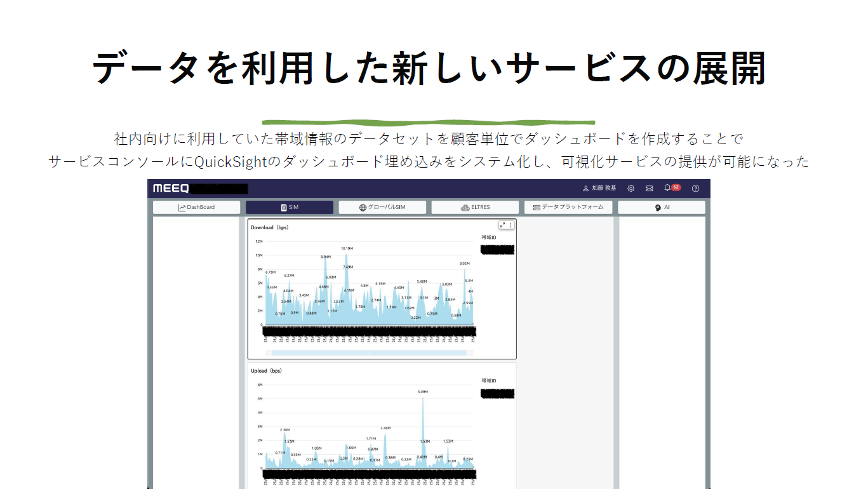Open the グローバルSIM tab

click(x=382, y=207)
